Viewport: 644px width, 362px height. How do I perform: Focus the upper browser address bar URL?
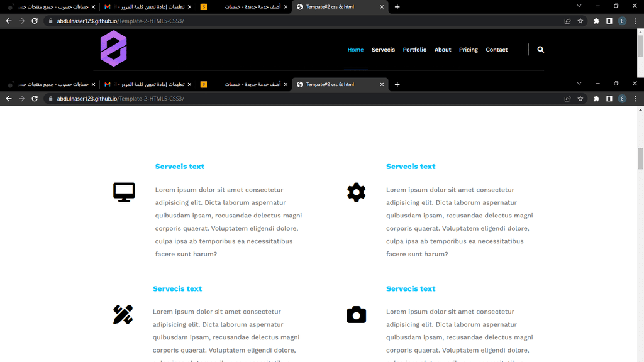coord(120,21)
